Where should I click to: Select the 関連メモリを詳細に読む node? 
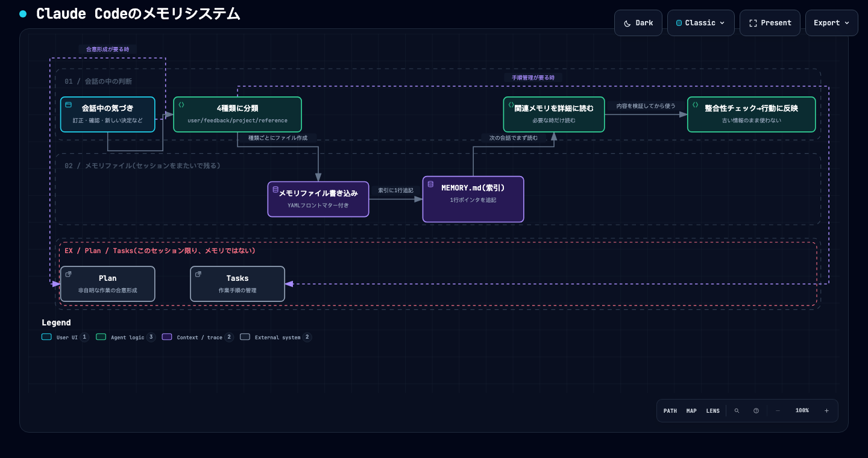click(x=554, y=114)
